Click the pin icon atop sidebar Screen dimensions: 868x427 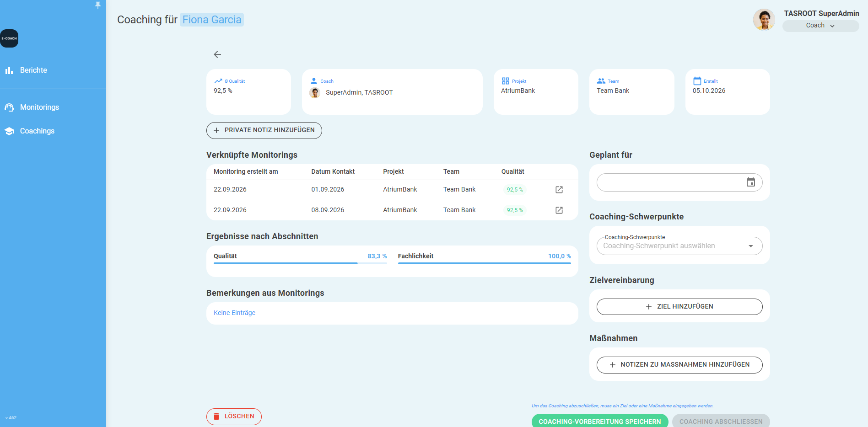[97, 5]
